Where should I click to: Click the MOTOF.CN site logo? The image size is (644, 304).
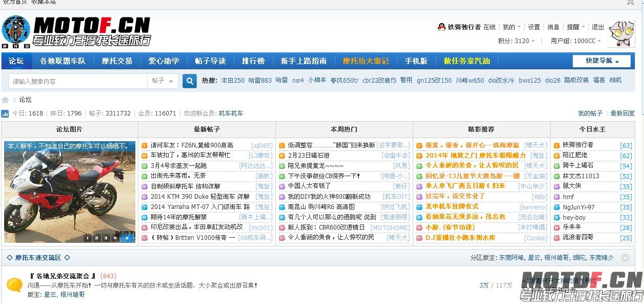pyautogui.click(x=76, y=30)
